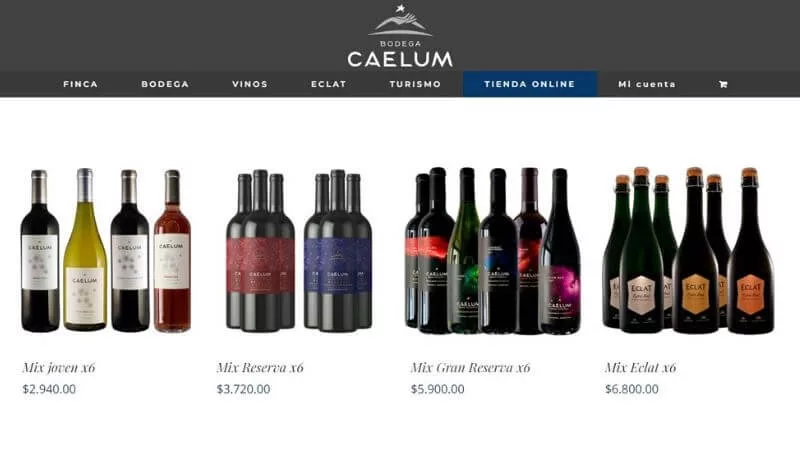Go to the BODEGA menu item
Screen dimensions: 800x454
(165, 84)
